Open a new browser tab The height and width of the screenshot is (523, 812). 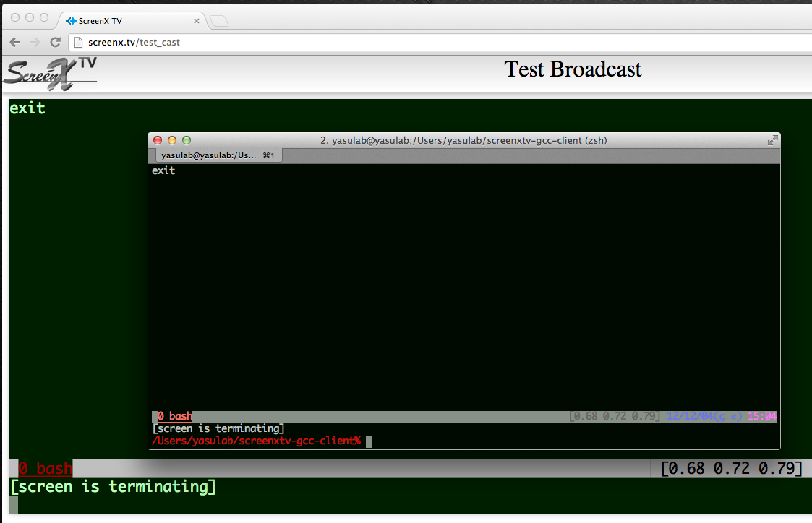(219, 21)
